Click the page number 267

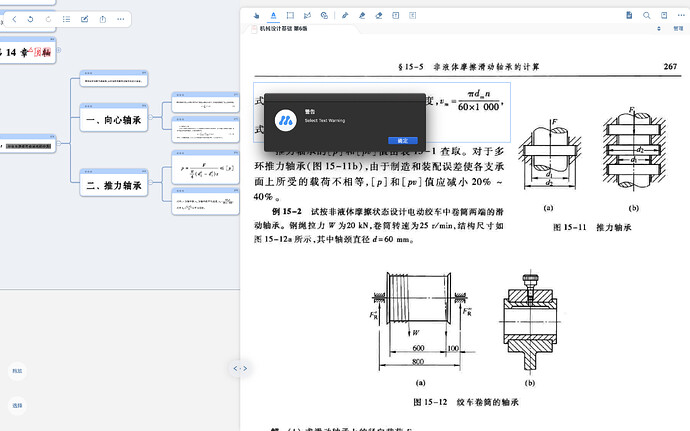670,66
